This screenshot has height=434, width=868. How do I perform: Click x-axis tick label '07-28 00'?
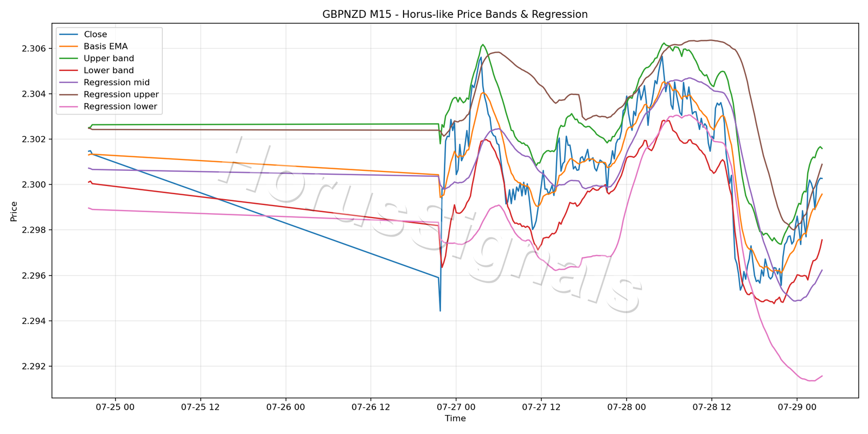626,407
